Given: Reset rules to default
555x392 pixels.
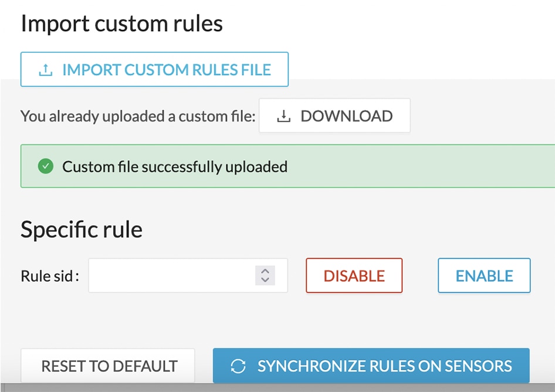Looking at the screenshot, I should tap(108, 366).
